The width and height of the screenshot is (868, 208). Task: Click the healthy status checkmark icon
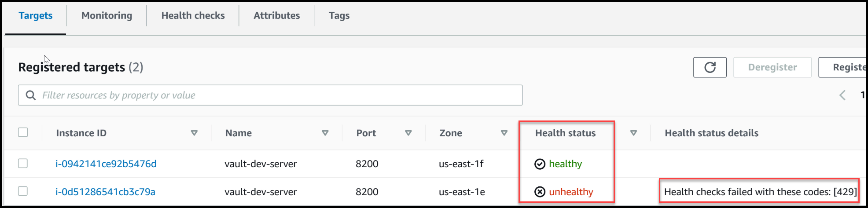[x=540, y=164]
